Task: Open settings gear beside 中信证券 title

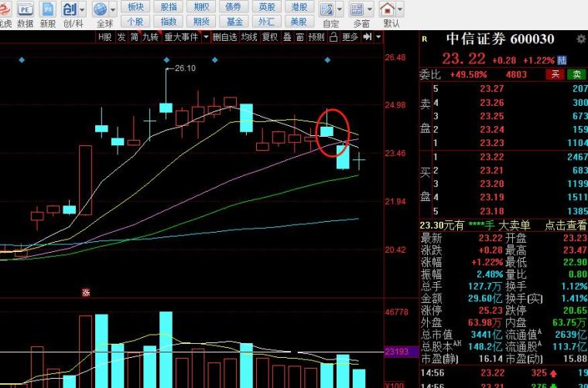Action: click(580, 39)
